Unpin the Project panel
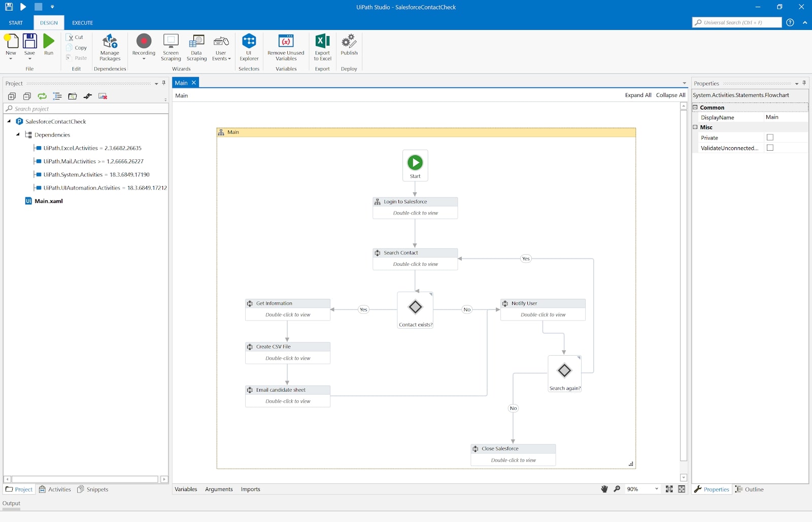Screen dimensions: 812x522 (x=163, y=83)
